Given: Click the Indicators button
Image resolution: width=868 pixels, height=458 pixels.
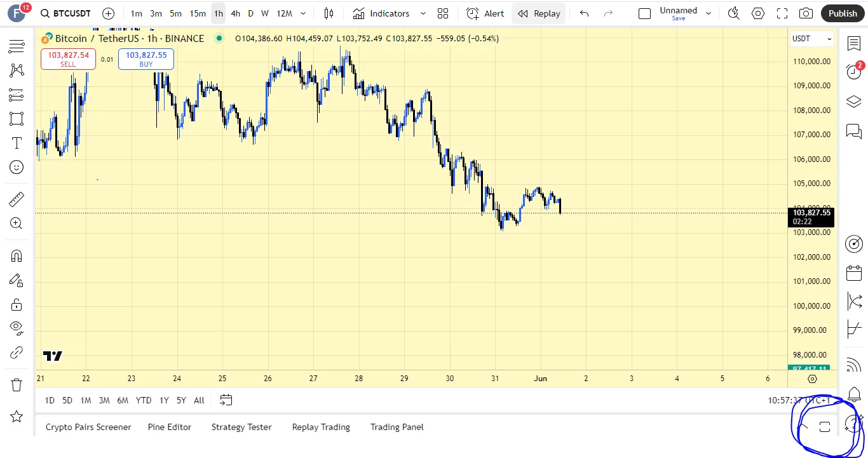Looking at the screenshot, I should point(383,13).
